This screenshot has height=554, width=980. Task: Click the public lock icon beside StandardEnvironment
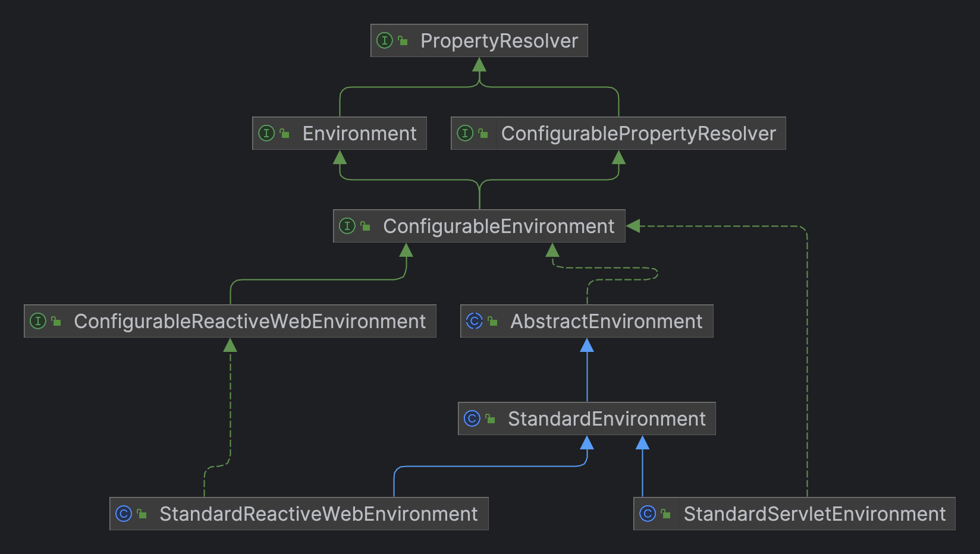(491, 418)
